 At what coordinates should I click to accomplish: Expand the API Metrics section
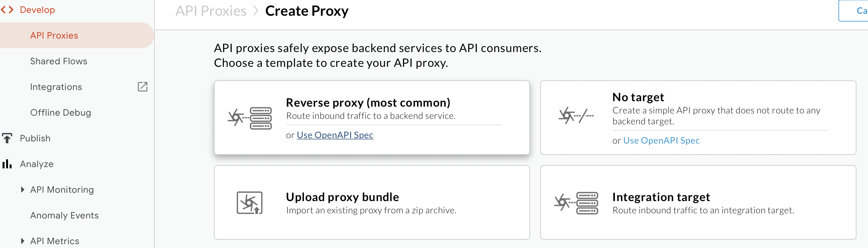click(x=22, y=241)
